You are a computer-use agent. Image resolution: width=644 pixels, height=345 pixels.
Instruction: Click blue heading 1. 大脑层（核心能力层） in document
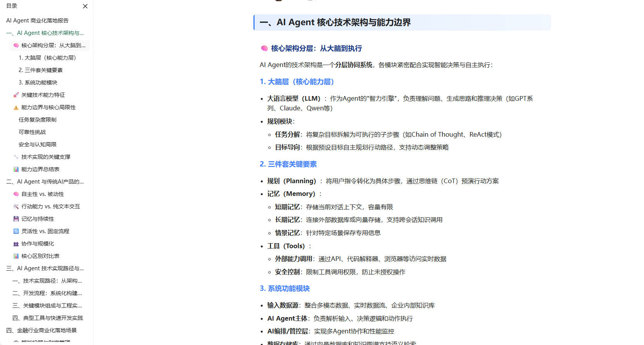297,82
